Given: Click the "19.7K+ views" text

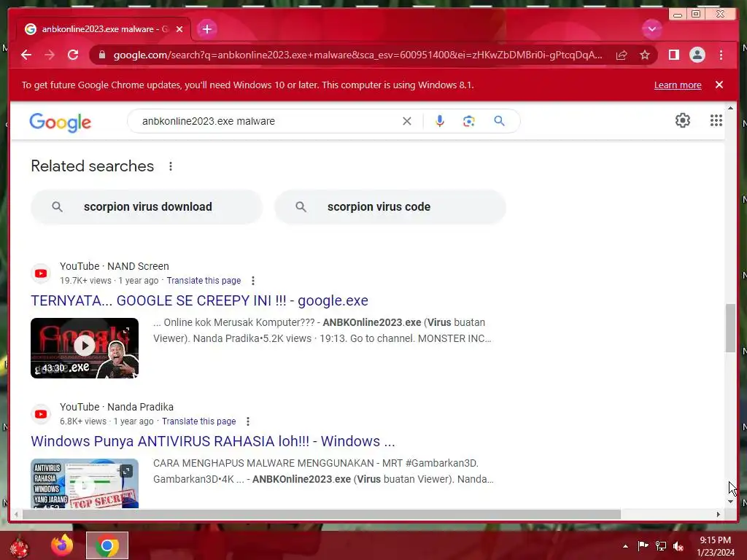Looking at the screenshot, I should (x=86, y=281).
